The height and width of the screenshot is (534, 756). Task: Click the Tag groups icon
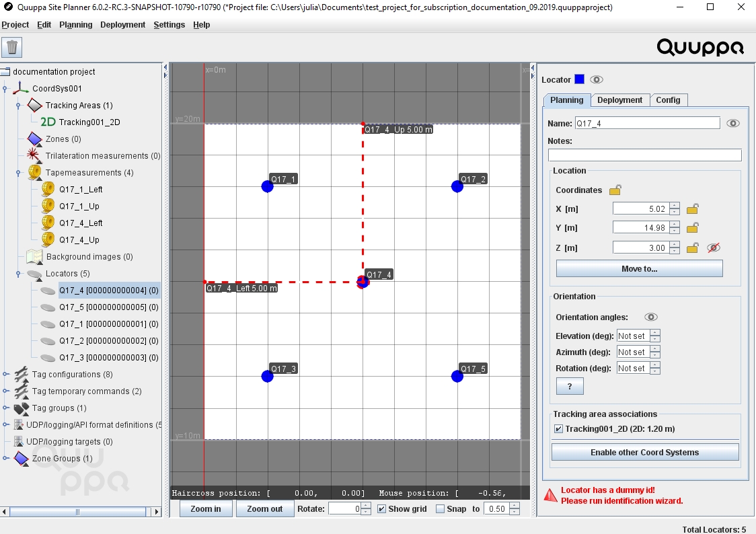pos(22,408)
